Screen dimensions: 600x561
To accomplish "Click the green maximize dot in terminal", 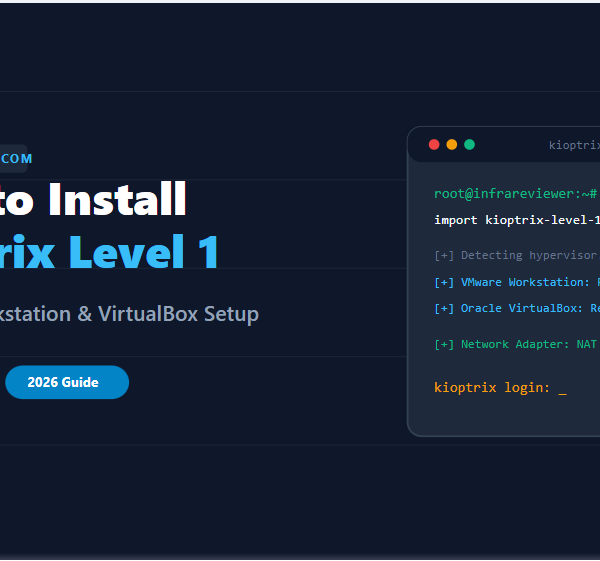I will [470, 145].
